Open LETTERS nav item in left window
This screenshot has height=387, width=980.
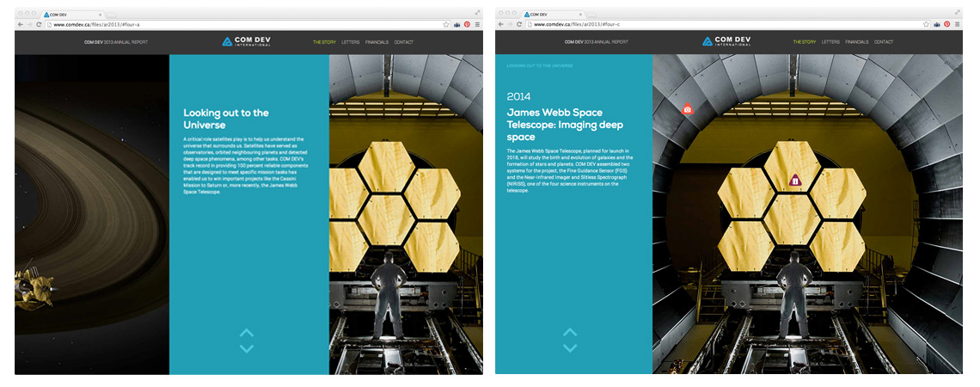coord(350,42)
